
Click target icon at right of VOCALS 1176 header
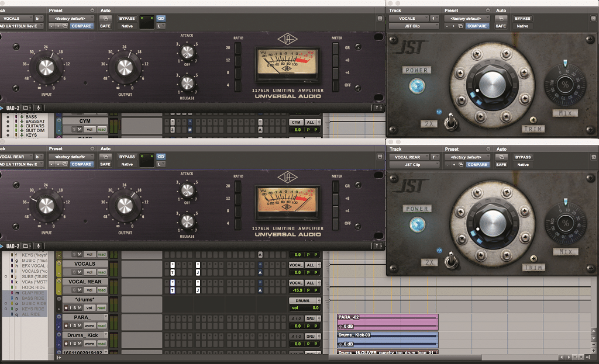380,18
